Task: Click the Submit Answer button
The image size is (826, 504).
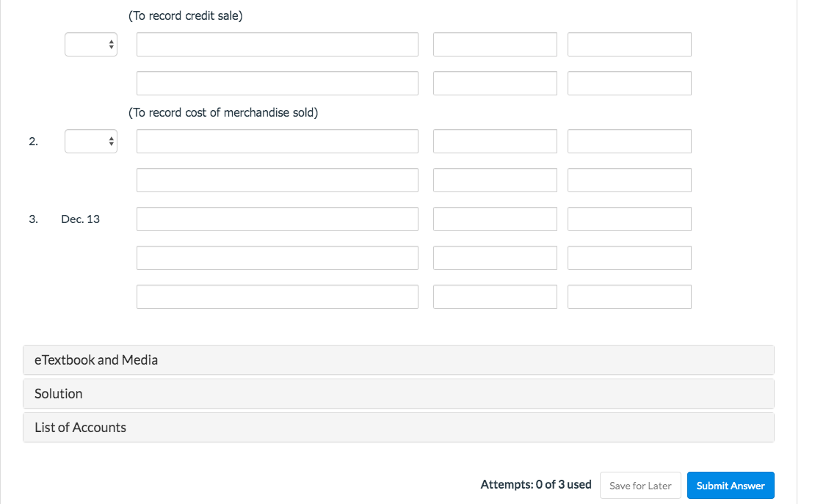Action: point(731,485)
